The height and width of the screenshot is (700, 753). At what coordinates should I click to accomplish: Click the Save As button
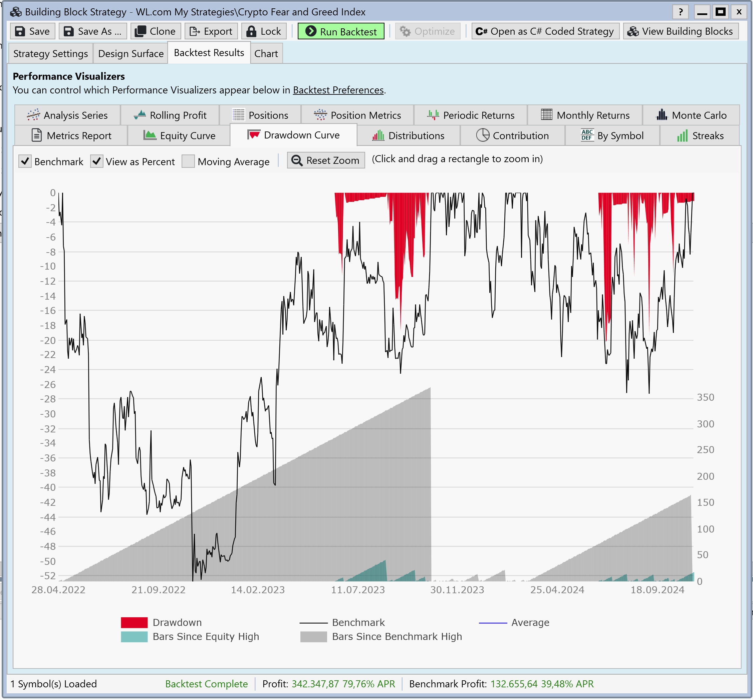(92, 31)
